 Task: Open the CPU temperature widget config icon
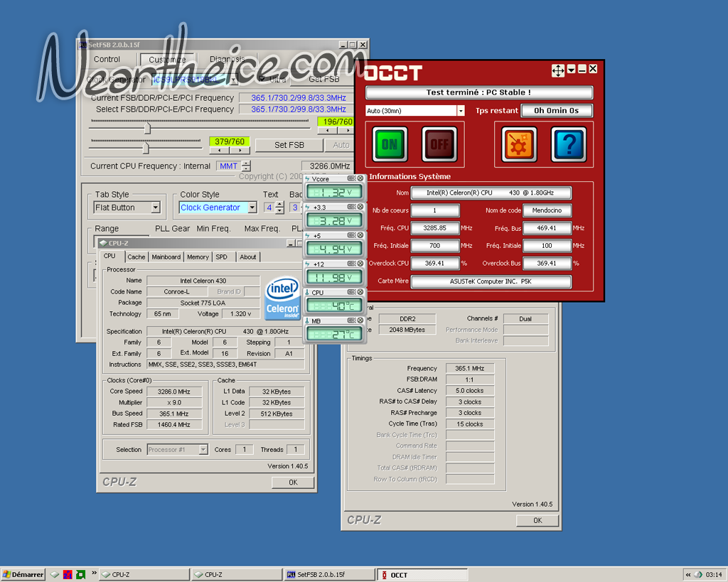pyautogui.click(x=351, y=292)
